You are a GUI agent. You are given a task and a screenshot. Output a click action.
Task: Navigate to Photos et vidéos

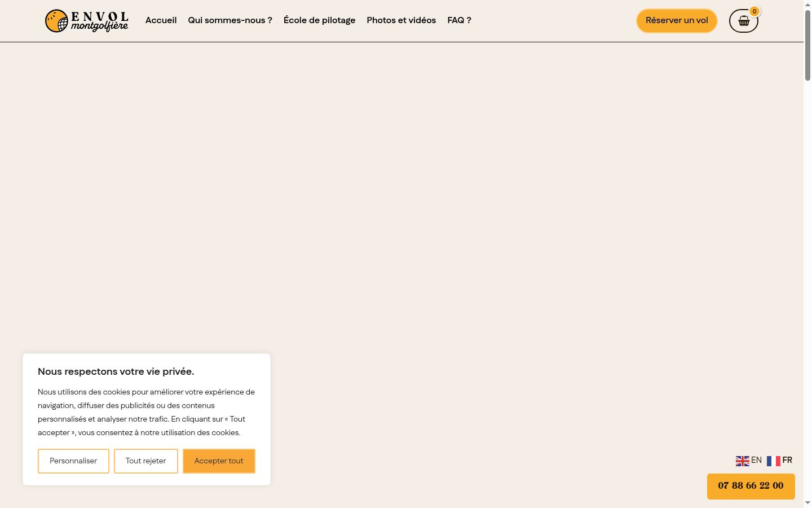[401, 20]
